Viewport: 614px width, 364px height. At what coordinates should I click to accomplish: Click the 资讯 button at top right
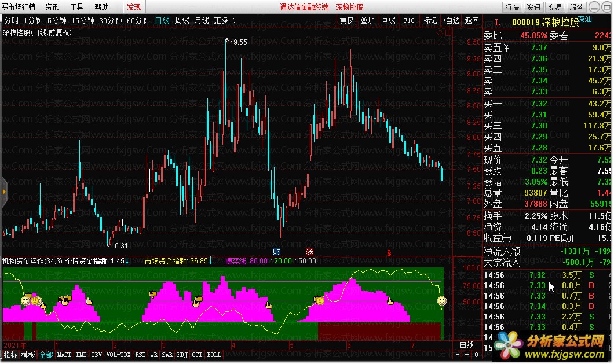pos(533,7)
